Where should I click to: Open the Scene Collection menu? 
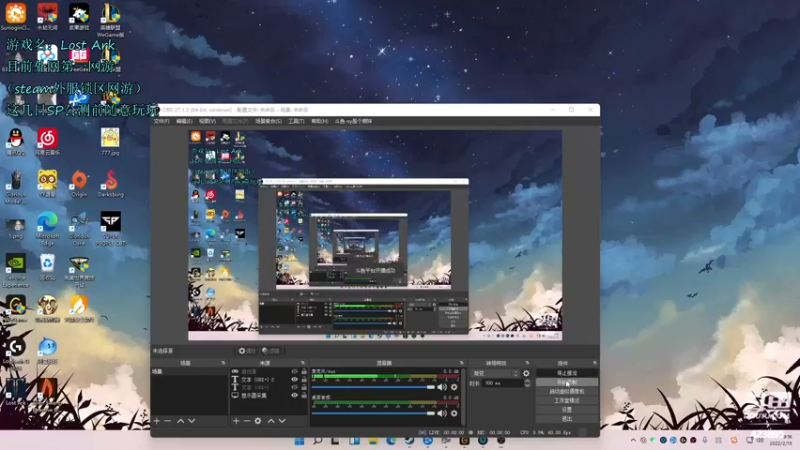click(268, 121)
